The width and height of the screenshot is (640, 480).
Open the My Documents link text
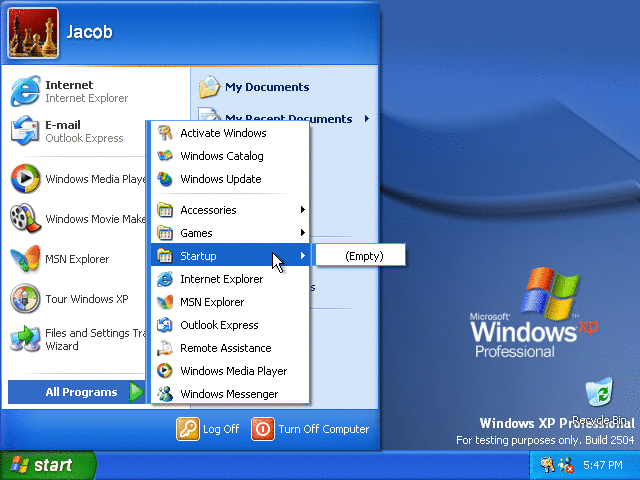point(267,87)
